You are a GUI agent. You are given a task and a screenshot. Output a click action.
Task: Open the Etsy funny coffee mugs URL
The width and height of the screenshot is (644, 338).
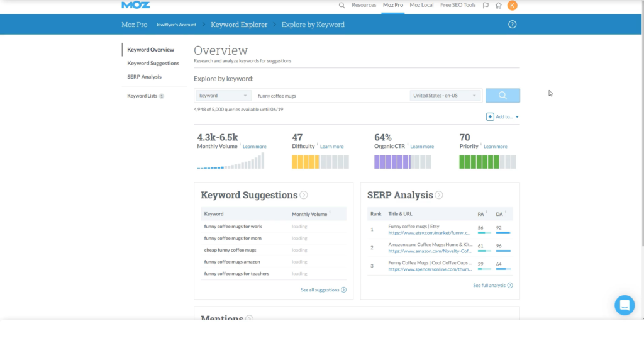(429, 233)
